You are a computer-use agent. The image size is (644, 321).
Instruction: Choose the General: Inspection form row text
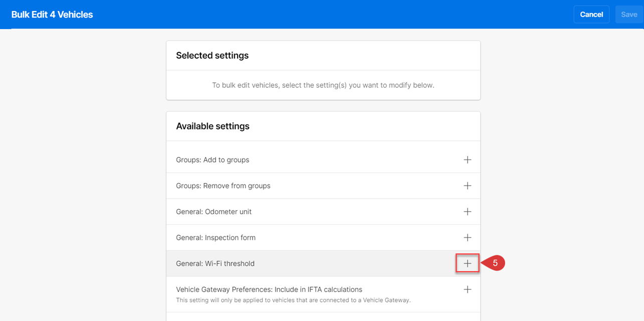coord(216,238)
